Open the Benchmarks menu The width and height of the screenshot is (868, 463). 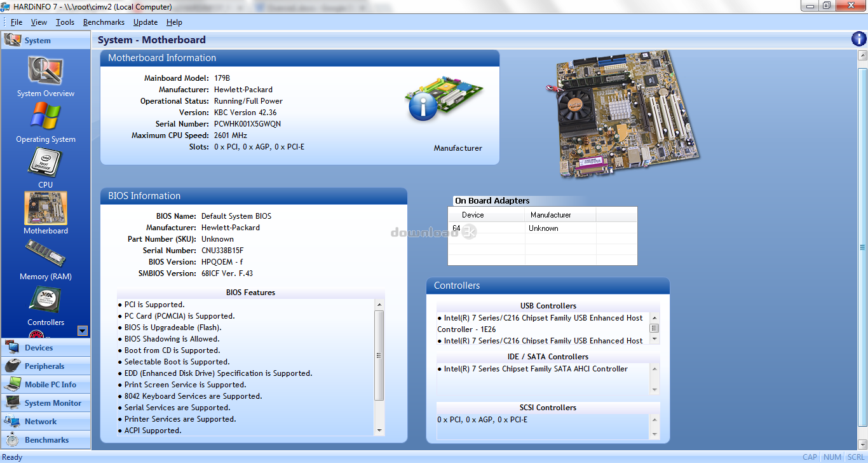tap(104, 22)
